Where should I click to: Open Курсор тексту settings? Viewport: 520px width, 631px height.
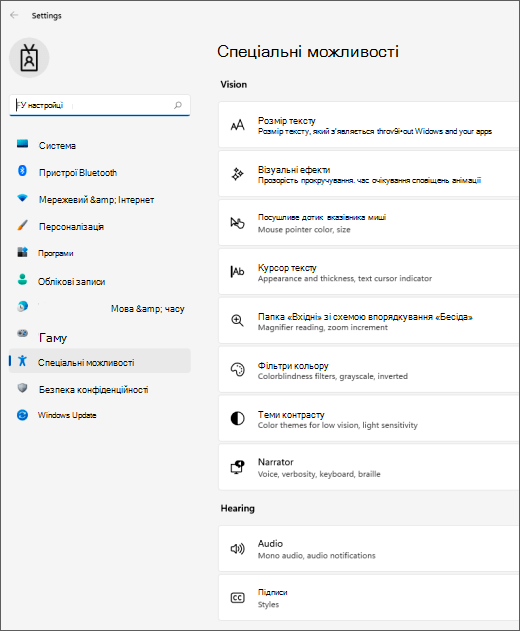click(x=369, y=272)
